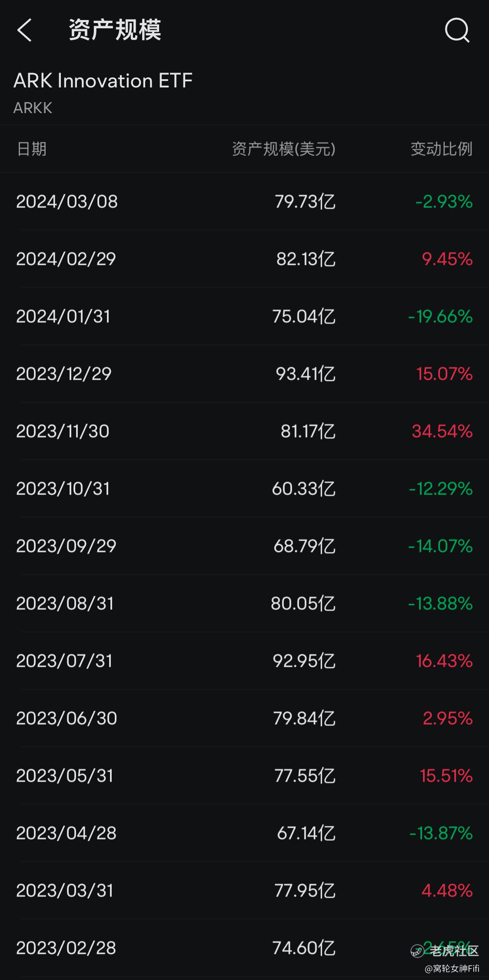Select the 2023/09/29 date entry
The height and width of the screenshot is (980, 489).
(66, 546)
